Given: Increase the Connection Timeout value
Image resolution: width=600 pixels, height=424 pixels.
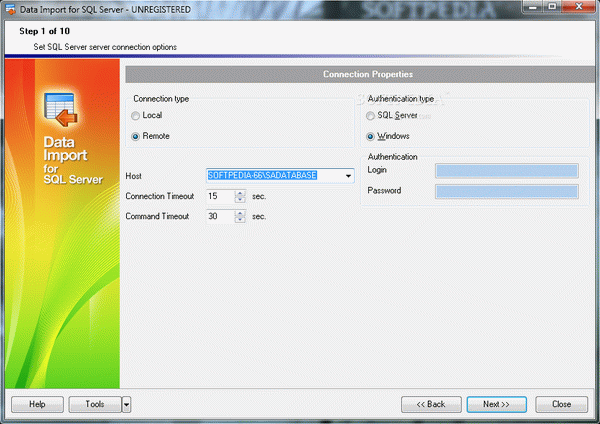Looking at the screenshot, I should (x=240, y=193).
